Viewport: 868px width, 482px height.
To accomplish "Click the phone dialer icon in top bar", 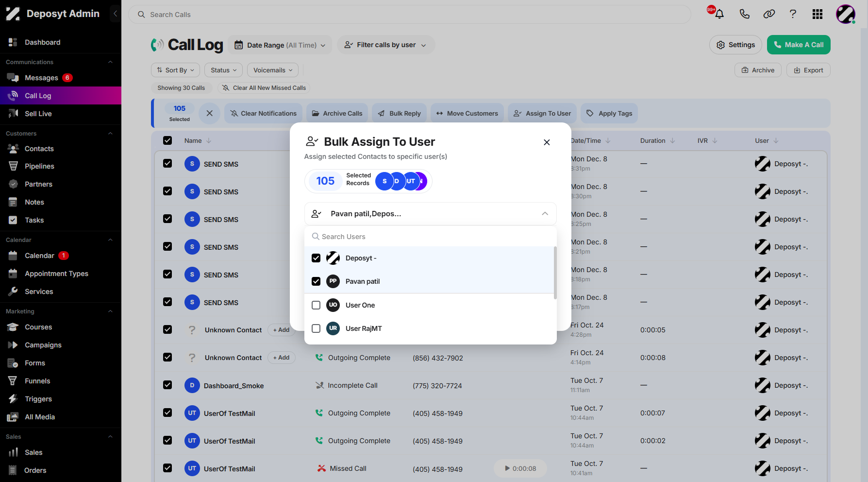I will pyautogui.click(x=744, y=14).
